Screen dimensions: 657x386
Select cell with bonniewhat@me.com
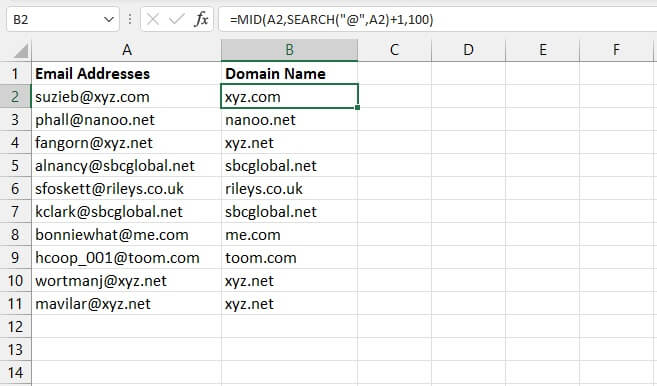coord(127,235)
